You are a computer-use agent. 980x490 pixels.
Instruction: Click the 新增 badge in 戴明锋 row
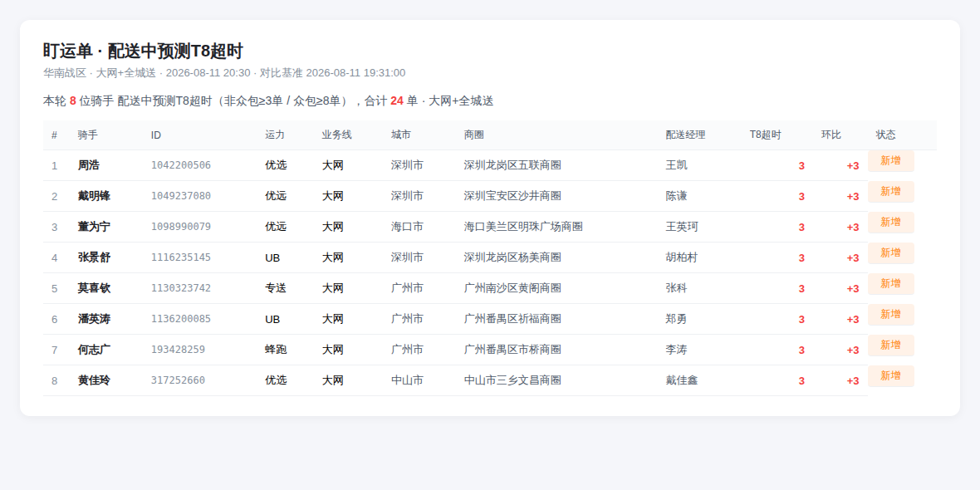[890, 191]
